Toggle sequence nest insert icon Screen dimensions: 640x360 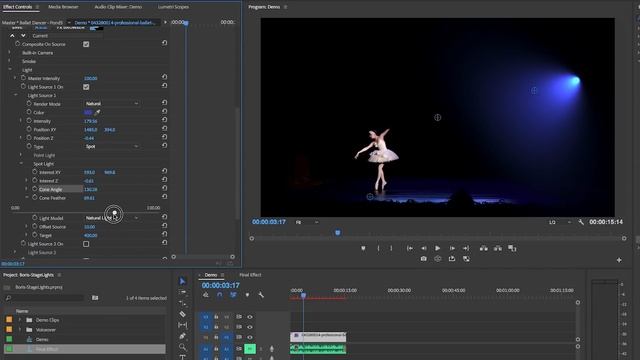pos(206,295)
